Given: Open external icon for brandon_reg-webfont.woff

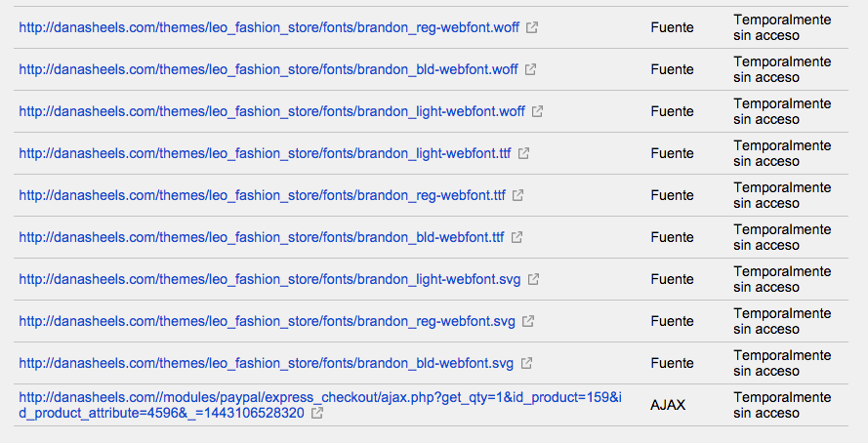Looking at the screenshot, I should [532, 27].
